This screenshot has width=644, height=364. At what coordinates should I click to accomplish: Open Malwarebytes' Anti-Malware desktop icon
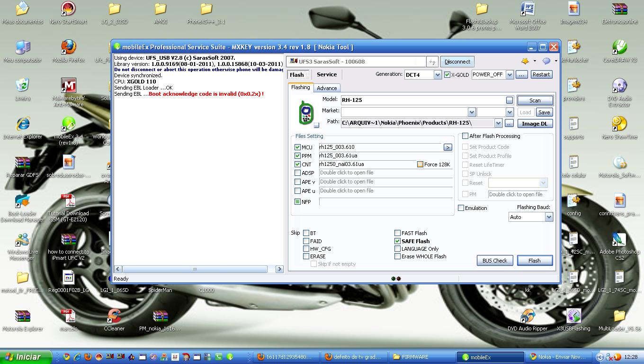click(69, 92)
